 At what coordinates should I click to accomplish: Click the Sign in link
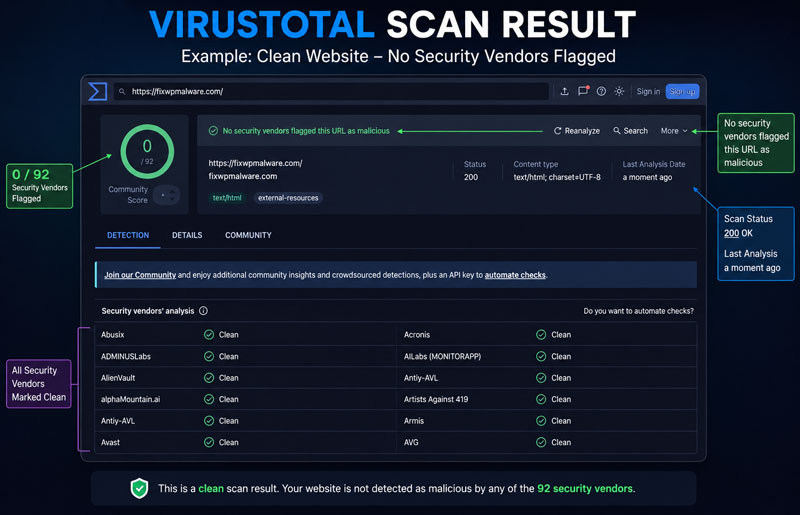click(x=648, y=91)
